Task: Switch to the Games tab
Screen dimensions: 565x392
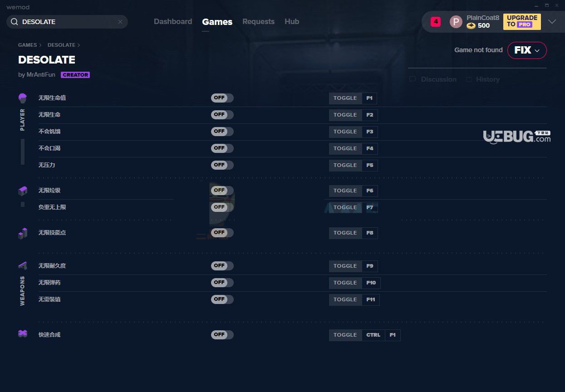Action: [217, 22]
